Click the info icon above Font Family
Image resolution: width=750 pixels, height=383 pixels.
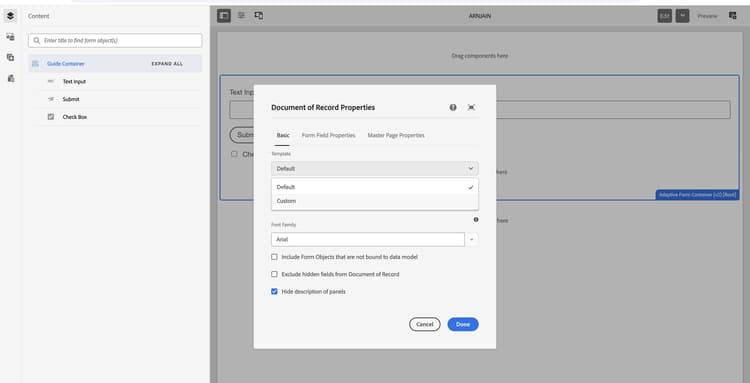pyautogui.click(x=476, y=220)
